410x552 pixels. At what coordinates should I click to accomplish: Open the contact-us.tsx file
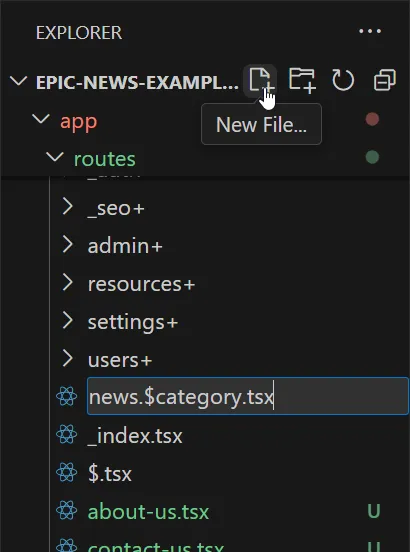tap(156, 546)
